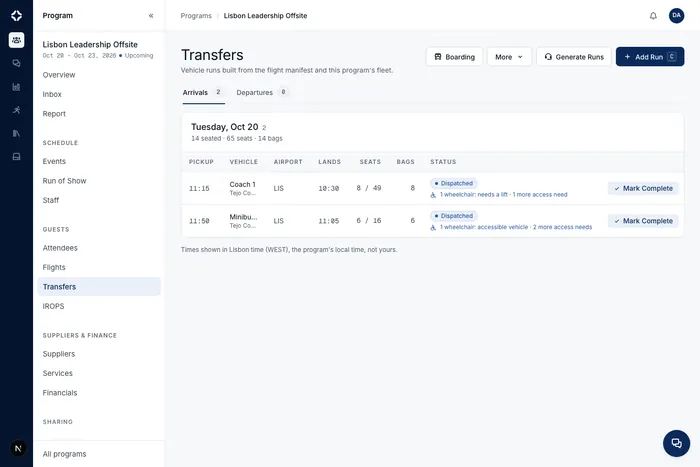Viewport: 700px width, 467px height.
Task: Mark the 11:15 Coach 1 run complete
Action: (x=643, y=188)
